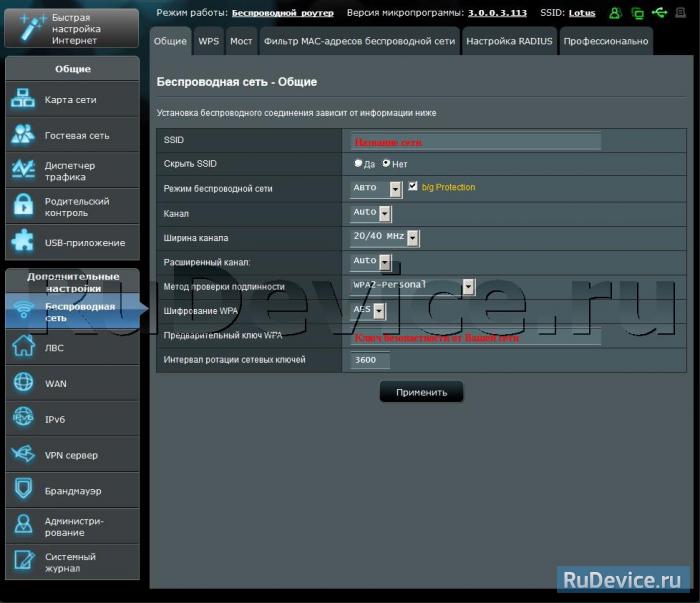Select Parental Control (Родительский контроль) lock icon
Screen dimensions: 700x603
click(23, 207)
